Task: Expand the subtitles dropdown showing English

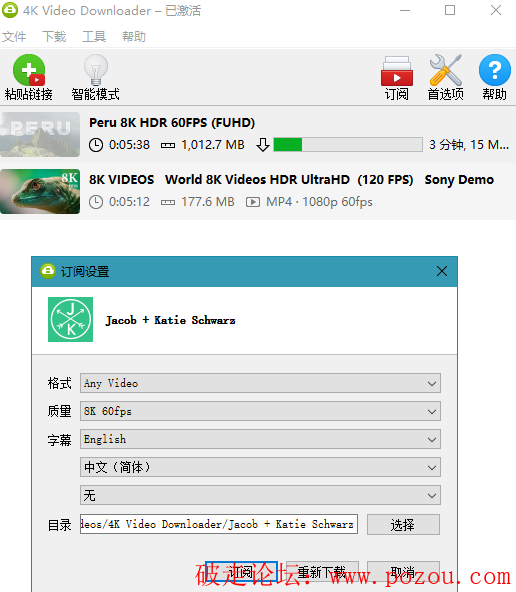Action: (260, 439)
